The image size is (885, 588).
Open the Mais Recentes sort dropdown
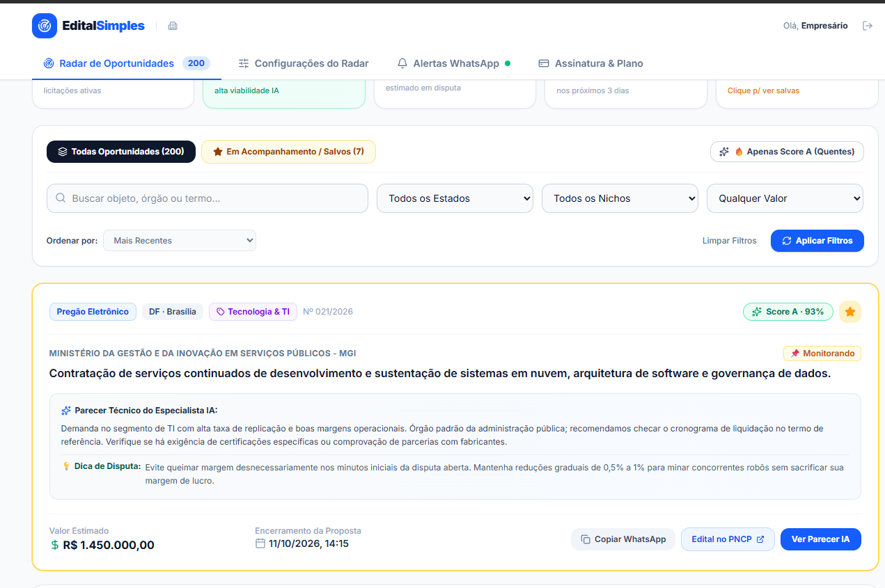coord(180,241)
